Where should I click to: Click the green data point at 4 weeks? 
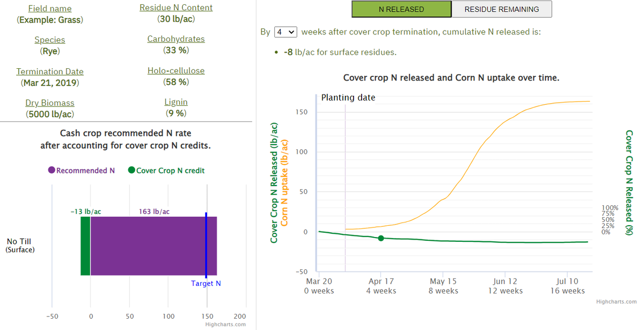pyautogui.click(x=381, y=238)
